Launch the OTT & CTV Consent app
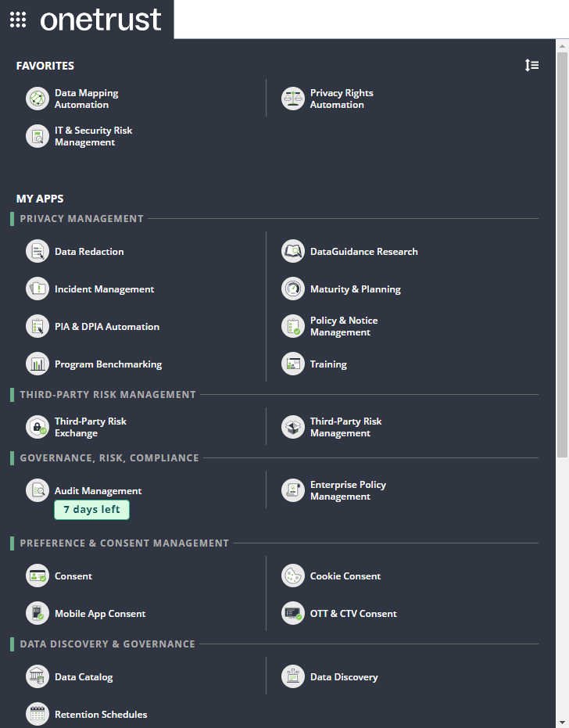 point(292,613)
